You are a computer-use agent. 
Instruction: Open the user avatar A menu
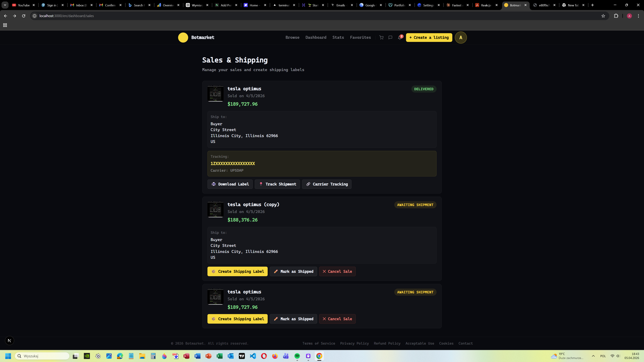(461, 38)
